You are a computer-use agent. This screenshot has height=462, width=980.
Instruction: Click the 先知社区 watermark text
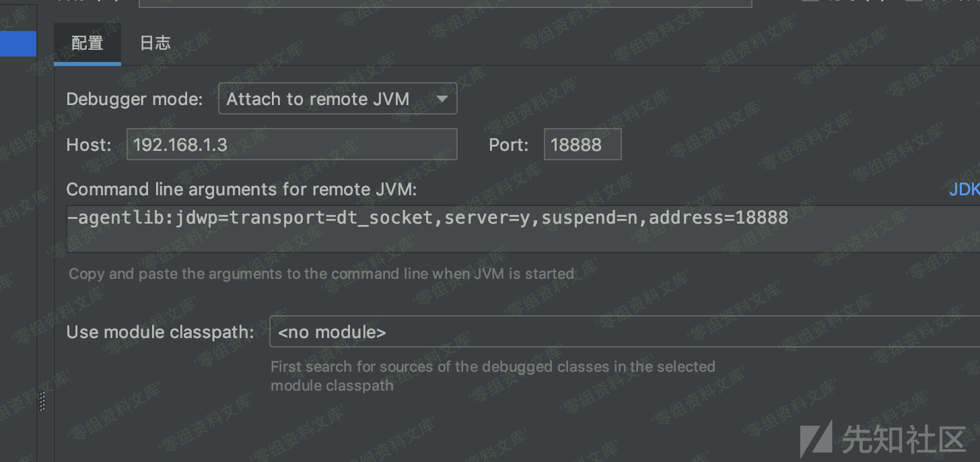click(903, 440)
